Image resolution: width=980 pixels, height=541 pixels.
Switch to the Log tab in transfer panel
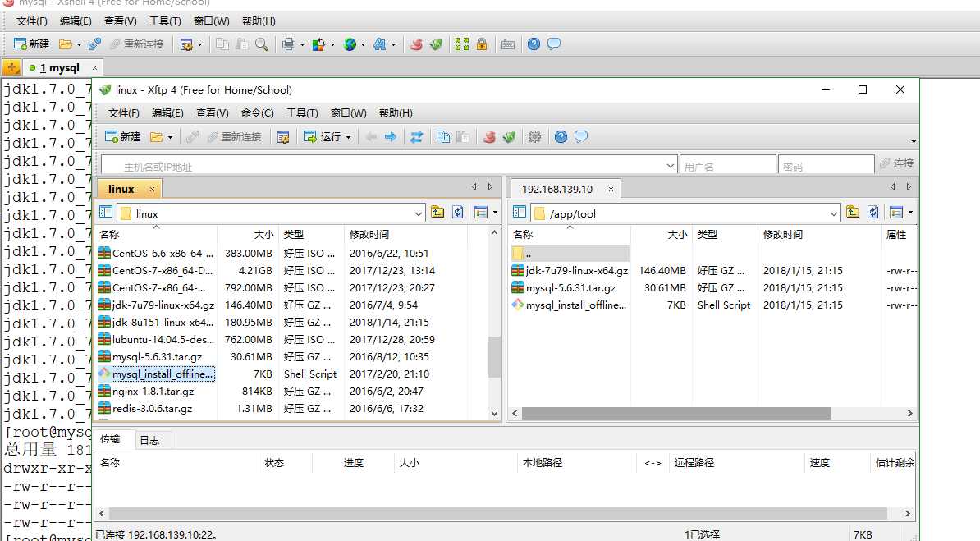click(149, 440)
